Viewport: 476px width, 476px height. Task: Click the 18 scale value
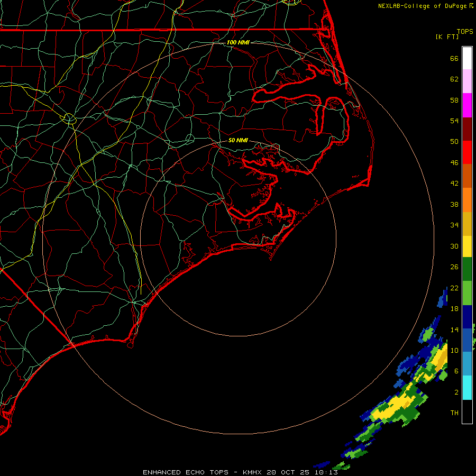454,309
